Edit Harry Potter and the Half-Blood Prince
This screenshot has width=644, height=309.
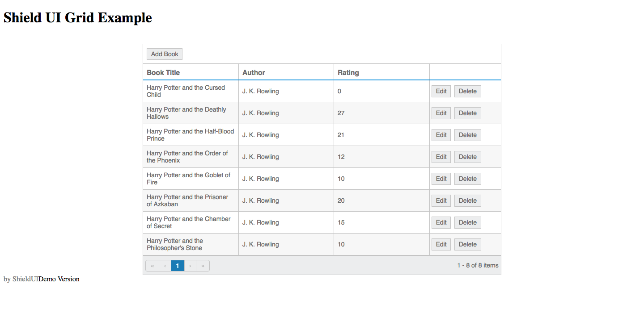coord(441,135)
